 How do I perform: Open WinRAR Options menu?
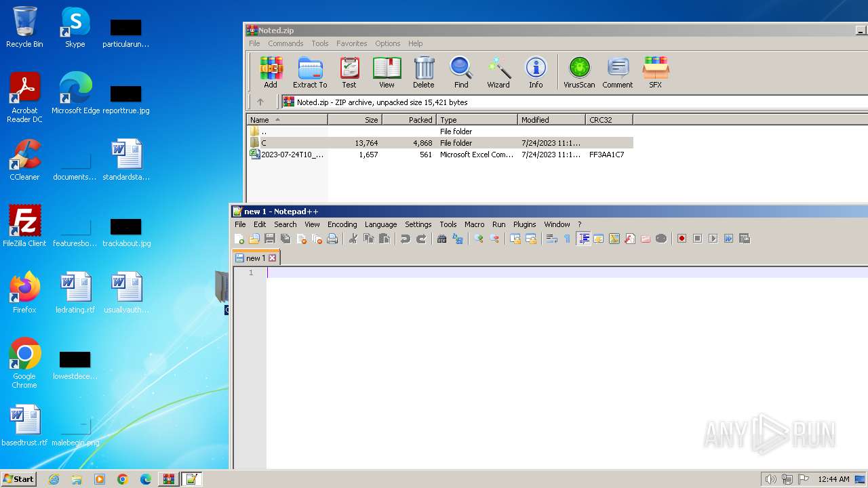coord(388,43)
